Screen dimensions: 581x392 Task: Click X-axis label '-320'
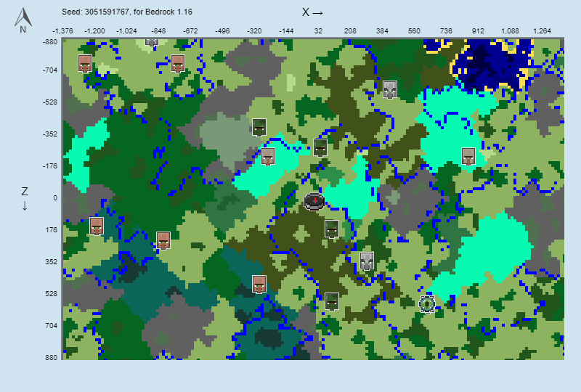(x=254, y=31)
